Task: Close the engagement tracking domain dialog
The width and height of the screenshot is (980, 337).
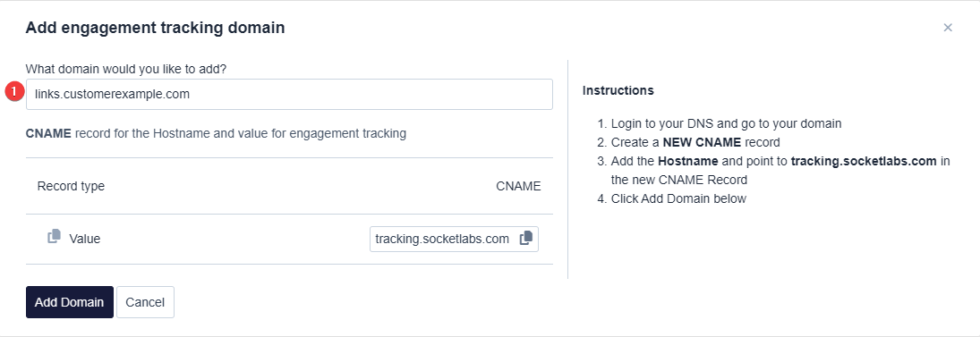Action: point(948,28)
